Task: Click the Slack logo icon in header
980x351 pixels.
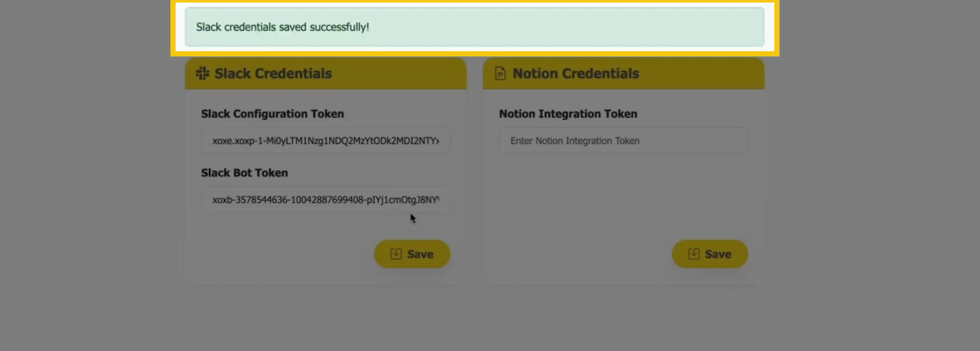Action: point(203,74)
